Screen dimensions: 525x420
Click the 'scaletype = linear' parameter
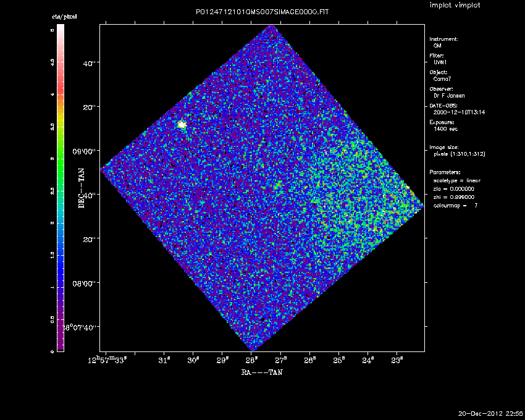457,180
